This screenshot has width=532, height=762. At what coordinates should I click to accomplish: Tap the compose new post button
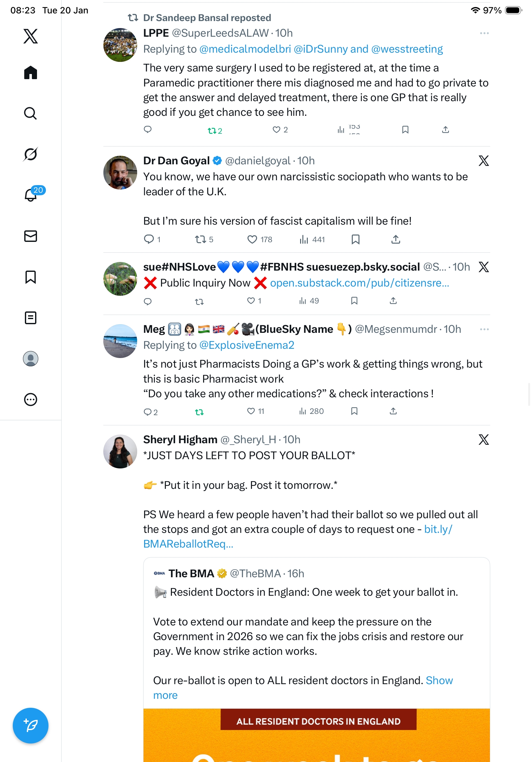point(31,725)
